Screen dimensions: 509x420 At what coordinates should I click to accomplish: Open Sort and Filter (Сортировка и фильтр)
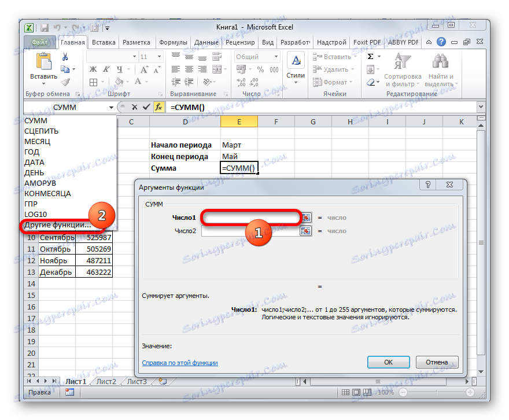point(403,70)
